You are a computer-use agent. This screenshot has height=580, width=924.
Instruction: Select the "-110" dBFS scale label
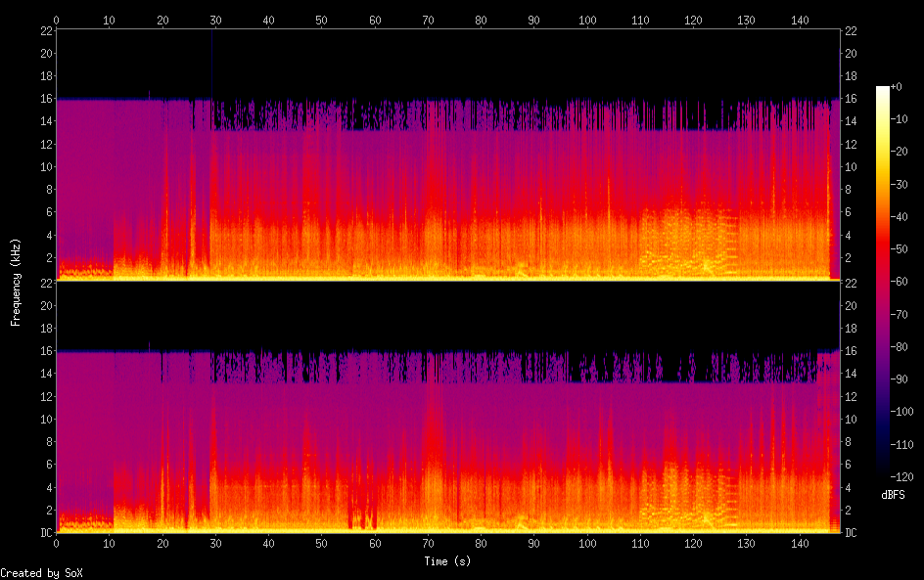click(x=902, y=445)
